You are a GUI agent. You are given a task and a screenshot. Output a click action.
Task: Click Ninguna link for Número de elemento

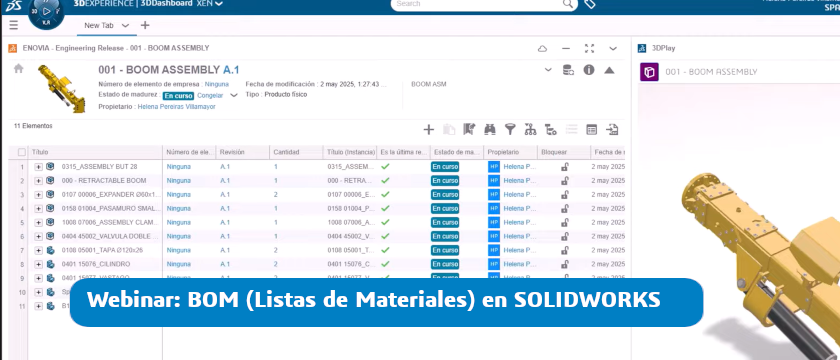pyautogui.click(x=216, y=84)
